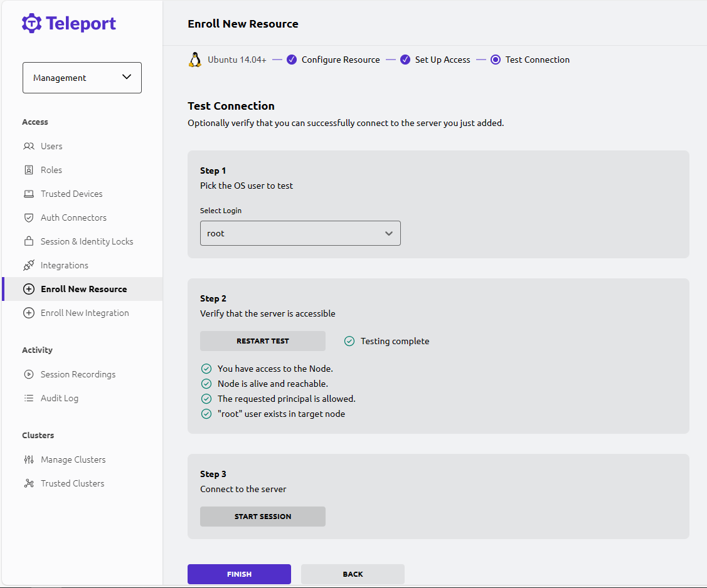
Task: Go to Manage Clusters in the sidebar
Action: tap(73, 459)
